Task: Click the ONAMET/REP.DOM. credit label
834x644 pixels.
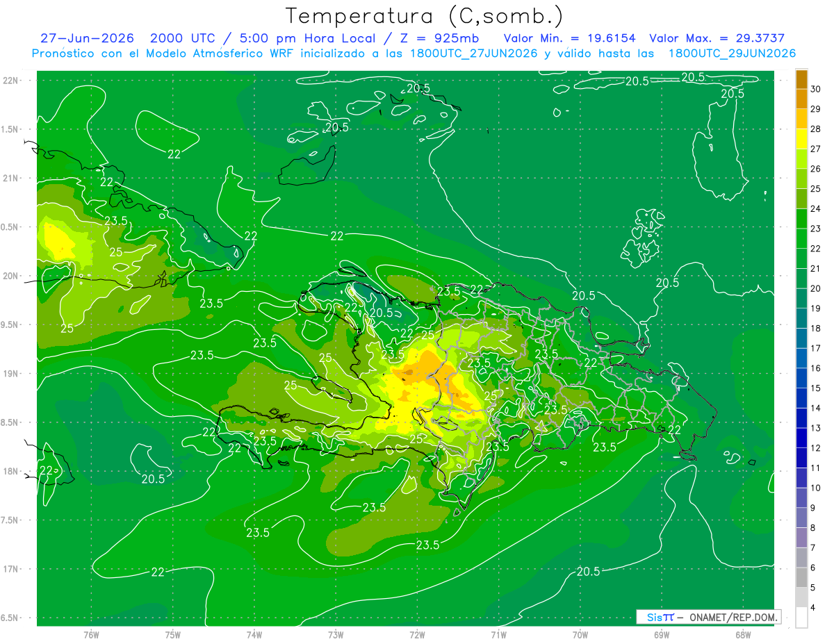Action: click(x=734, y=617)
